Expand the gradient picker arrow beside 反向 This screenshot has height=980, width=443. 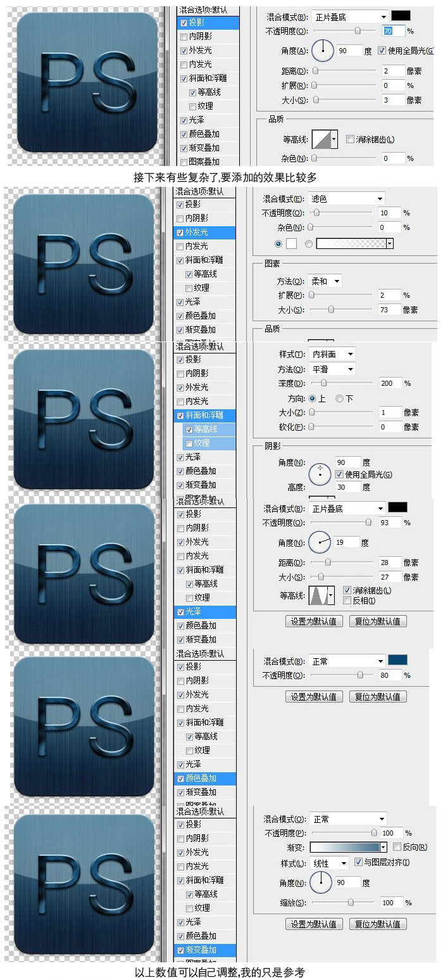click(383, 847)
